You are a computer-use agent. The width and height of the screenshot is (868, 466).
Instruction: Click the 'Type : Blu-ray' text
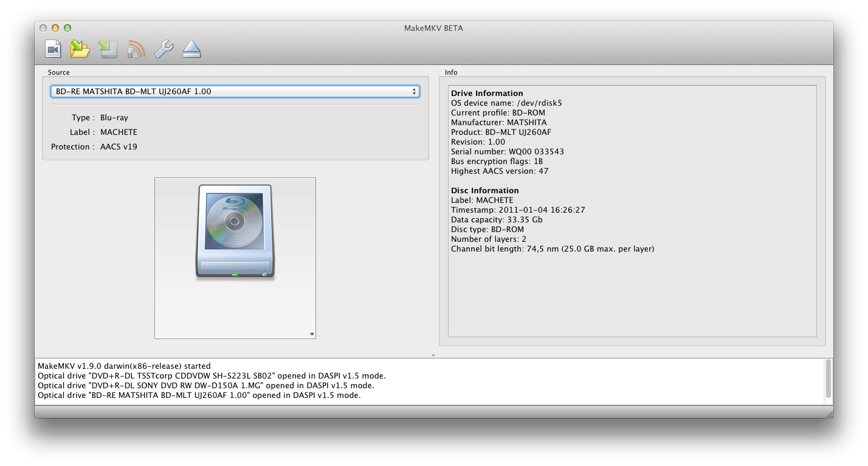pyautogui.click(x=100, y=118)
